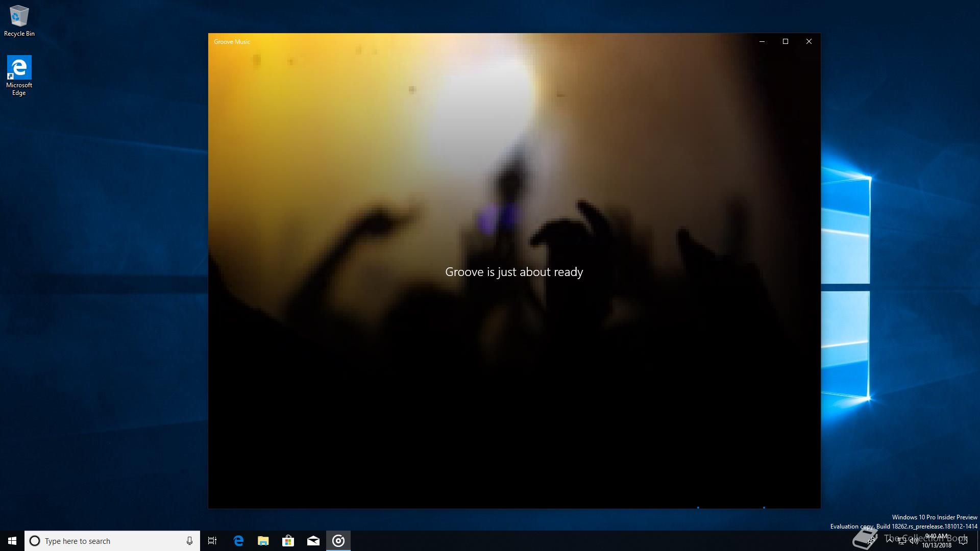Close the Groove Music window
The image size is (980, 551).
point(809,41)
